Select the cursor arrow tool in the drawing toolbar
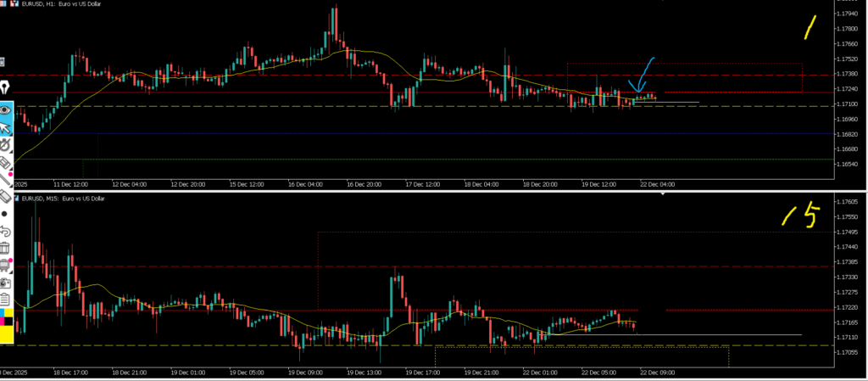This screenshot has height=381, width=868. coord(5,127)
